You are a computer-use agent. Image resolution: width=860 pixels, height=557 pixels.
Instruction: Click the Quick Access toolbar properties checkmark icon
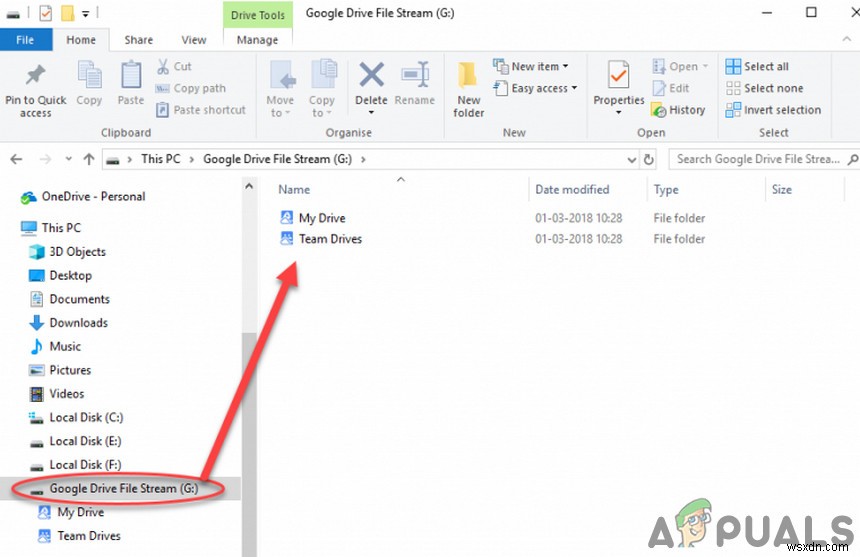tap(46, 13)
